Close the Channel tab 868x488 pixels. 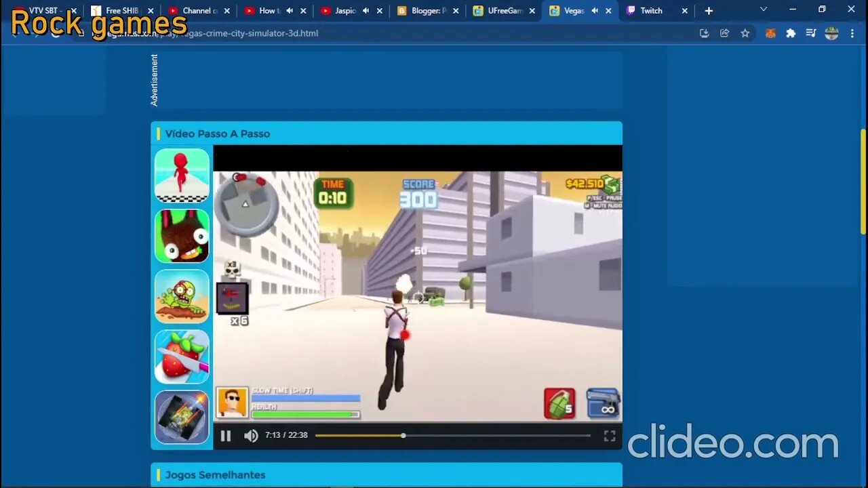227,11
